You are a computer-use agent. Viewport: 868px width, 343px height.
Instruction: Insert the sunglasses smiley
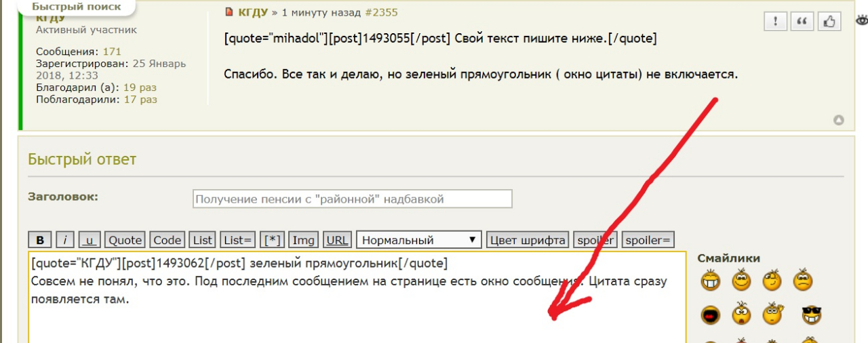(811, 315)
